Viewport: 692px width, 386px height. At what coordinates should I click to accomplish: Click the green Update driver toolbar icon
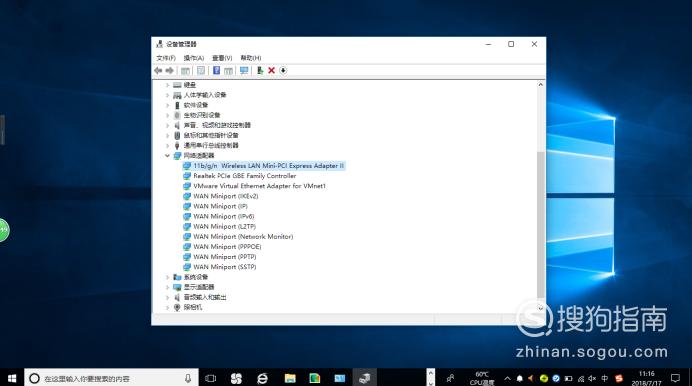pyautogui.click(x=260, y=71)
